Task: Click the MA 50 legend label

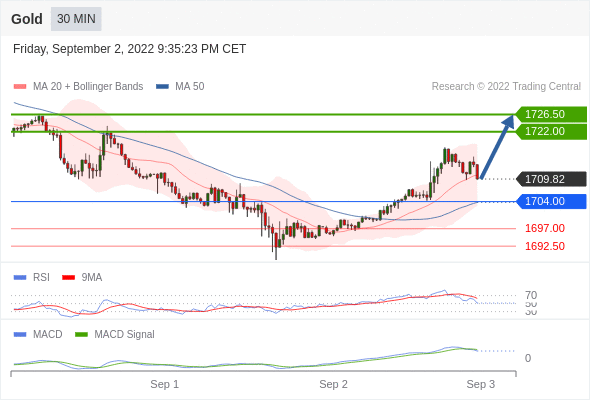Action: [x=190, y=87]
